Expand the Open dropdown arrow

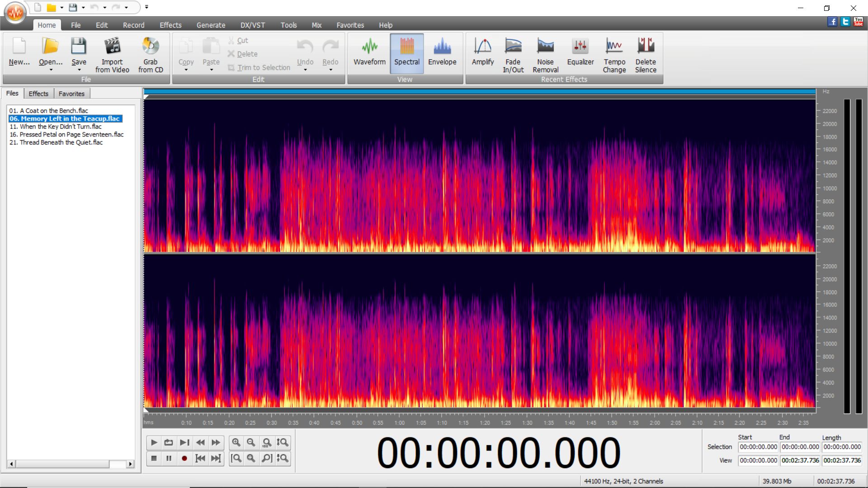pos(51,70)
